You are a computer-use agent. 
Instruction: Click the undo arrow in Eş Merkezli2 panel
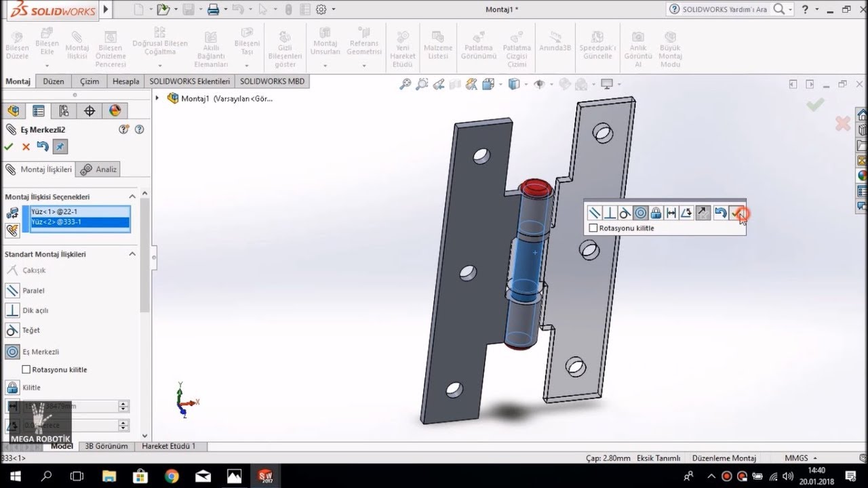[x=43, y=146]
